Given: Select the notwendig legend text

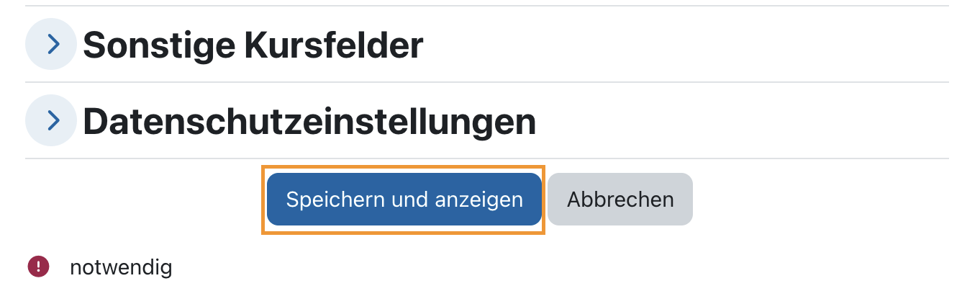Looking at the screenshot, I should [121, 268].
